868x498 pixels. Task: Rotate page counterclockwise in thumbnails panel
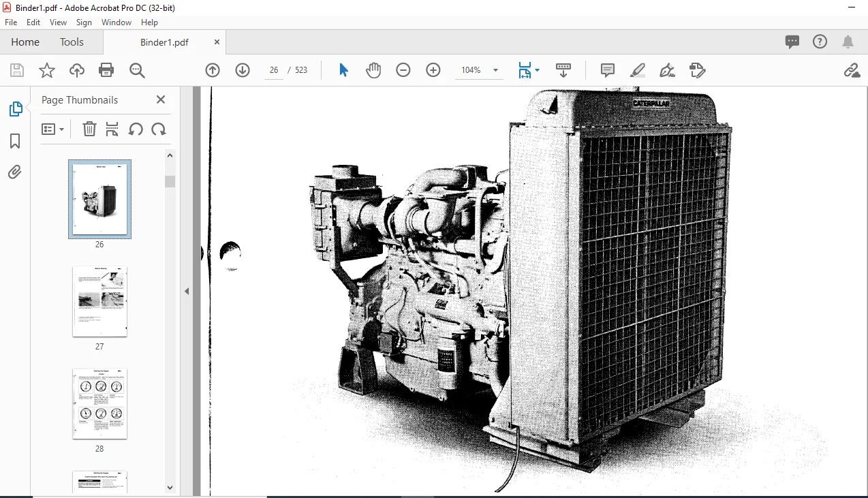tap(136, 129)
